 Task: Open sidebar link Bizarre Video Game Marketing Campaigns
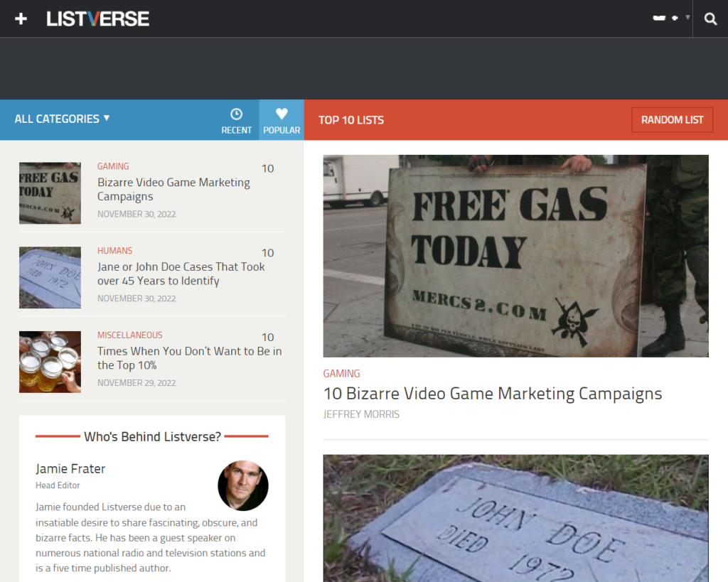[173, 189]
